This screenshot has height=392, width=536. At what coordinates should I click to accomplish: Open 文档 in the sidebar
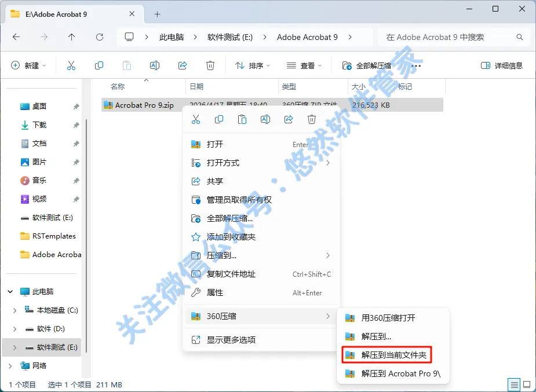[x=39, y=144]
